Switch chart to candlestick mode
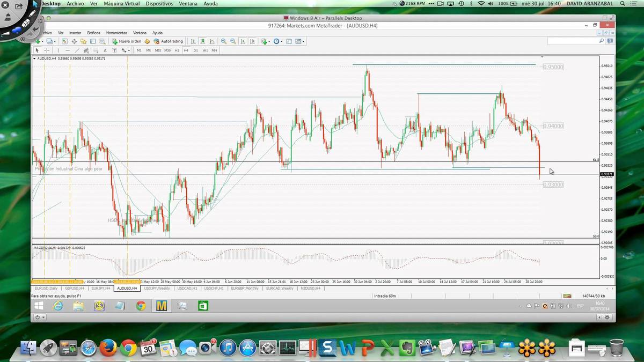Viewport: 644px width, 362px height. coord(203,41)
